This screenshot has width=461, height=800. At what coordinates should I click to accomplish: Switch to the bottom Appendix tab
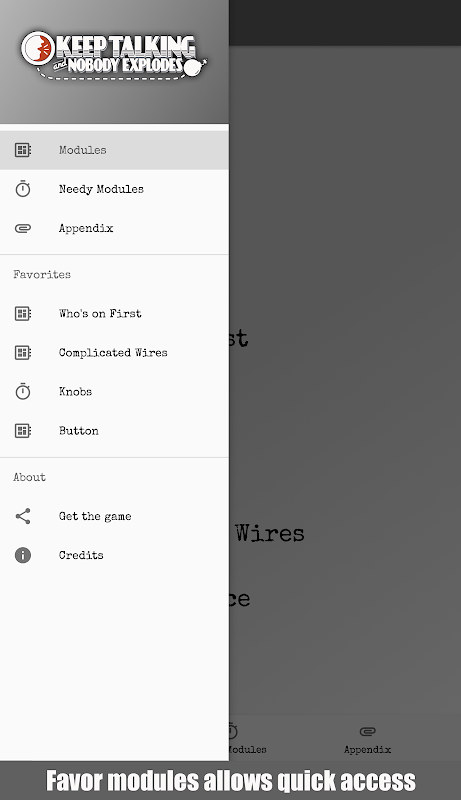tap(367, 740)
